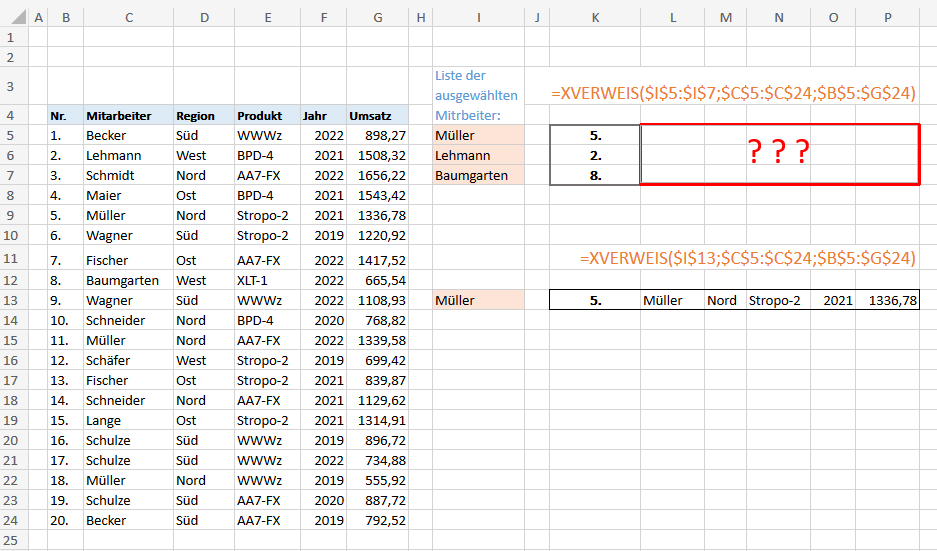Image resolution: width=937 pixels, height=551 pixels.
Task: Select result cell K6 showing '2.'
Action: point(595,155)
